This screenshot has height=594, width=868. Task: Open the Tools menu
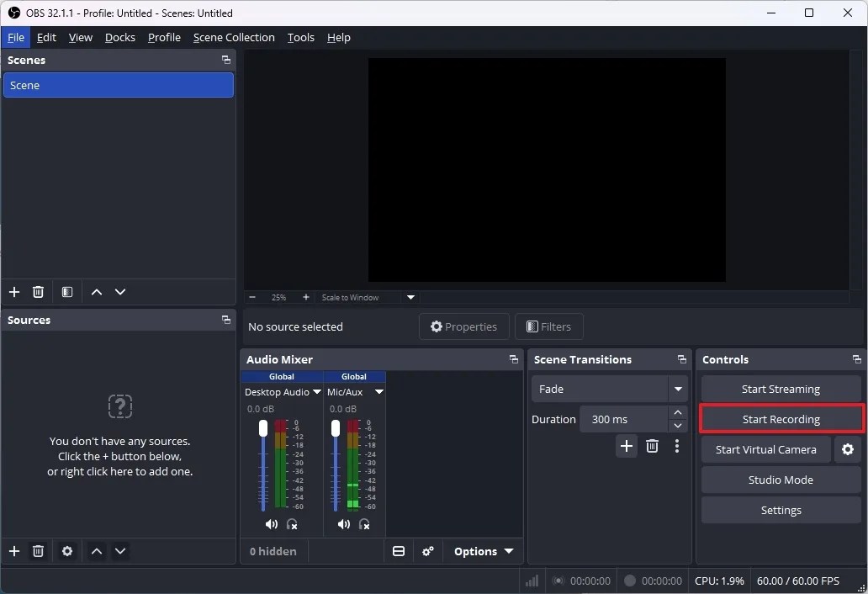[x=300, y=37]
